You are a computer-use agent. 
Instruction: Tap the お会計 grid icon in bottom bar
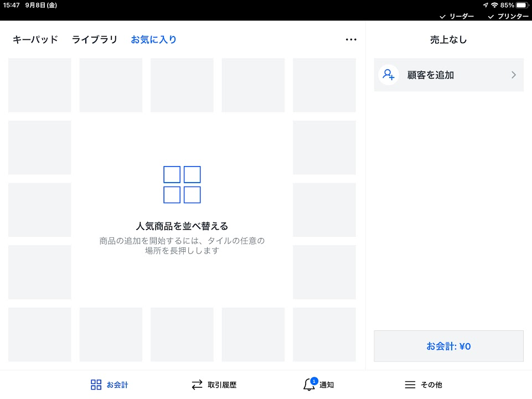pos(96,385)
